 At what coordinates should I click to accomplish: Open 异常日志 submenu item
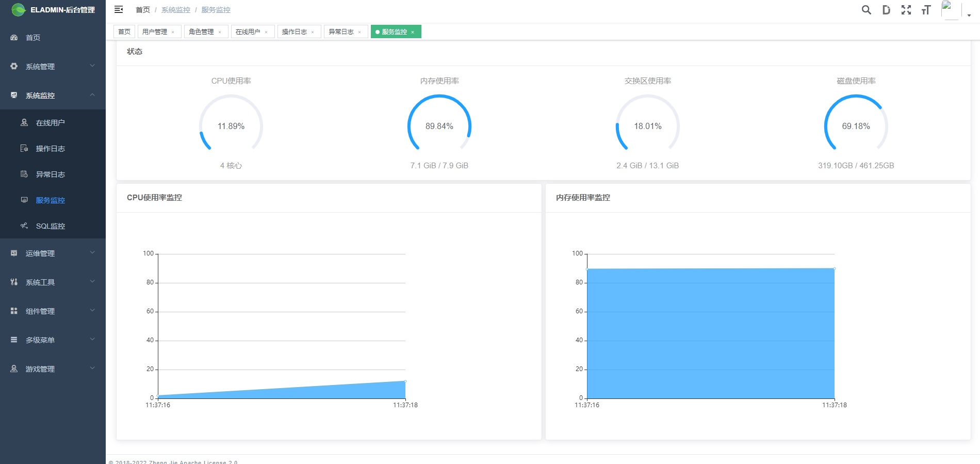tap(53, 174)
